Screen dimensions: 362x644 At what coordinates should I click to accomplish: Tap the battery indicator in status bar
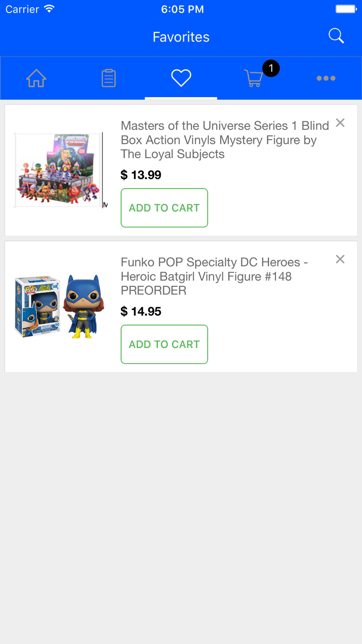(x=346, y=9)
